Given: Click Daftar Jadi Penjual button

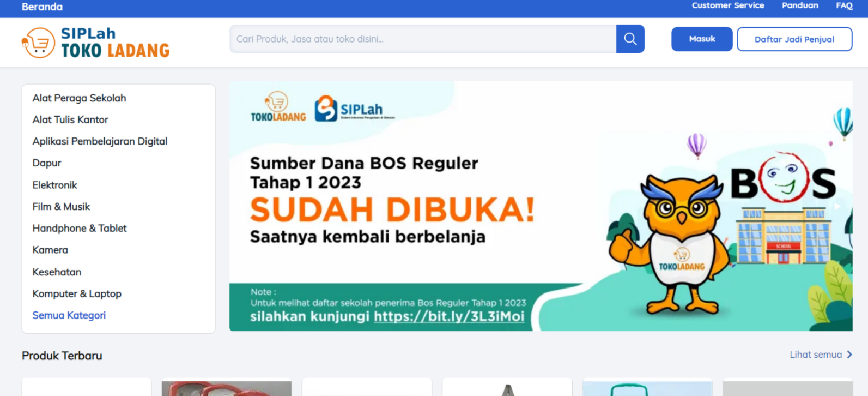Looking at the screenshot, I should [x=794, y=39].
